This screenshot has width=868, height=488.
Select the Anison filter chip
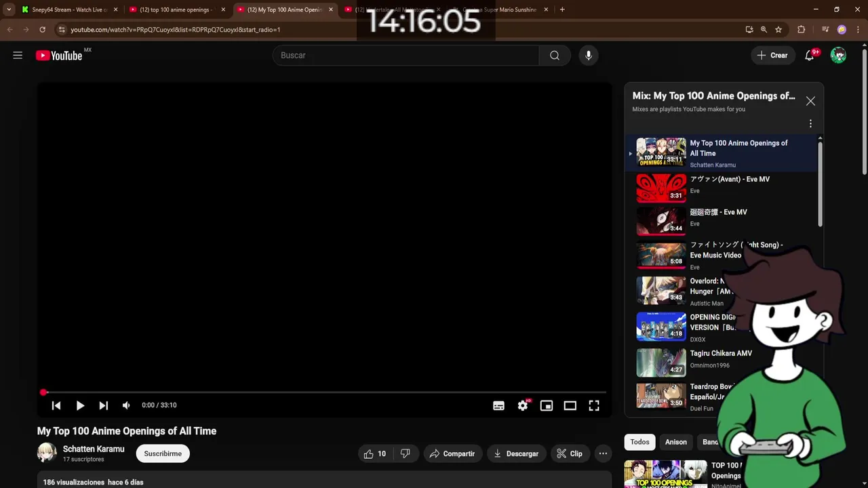click(x=676, y=442)
